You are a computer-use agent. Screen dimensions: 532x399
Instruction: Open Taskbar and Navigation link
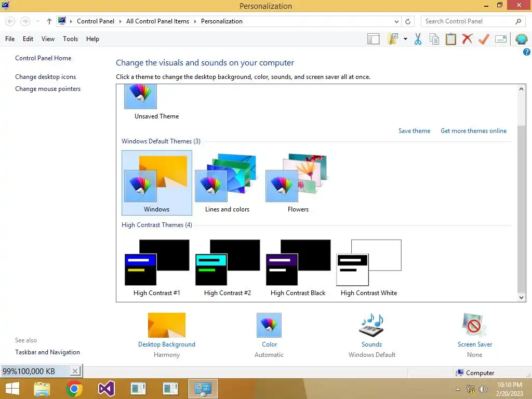[x=47, y=352]
